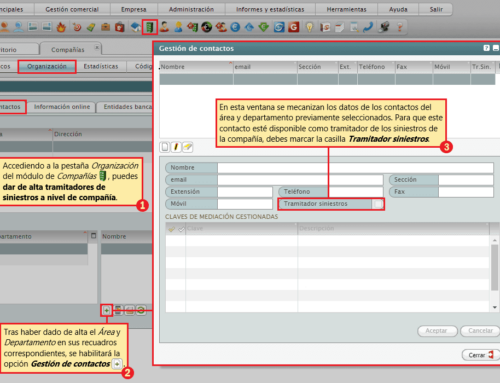Click the pencil edit icon in dialog
The width and height of the screenshot is (500, 383).
click(x=176, y=147)
